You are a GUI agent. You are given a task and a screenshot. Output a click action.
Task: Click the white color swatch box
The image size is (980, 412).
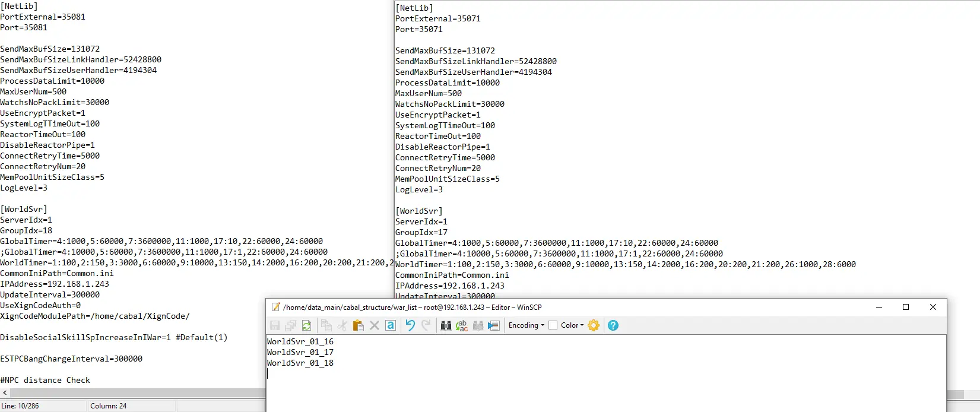point(553,325)
